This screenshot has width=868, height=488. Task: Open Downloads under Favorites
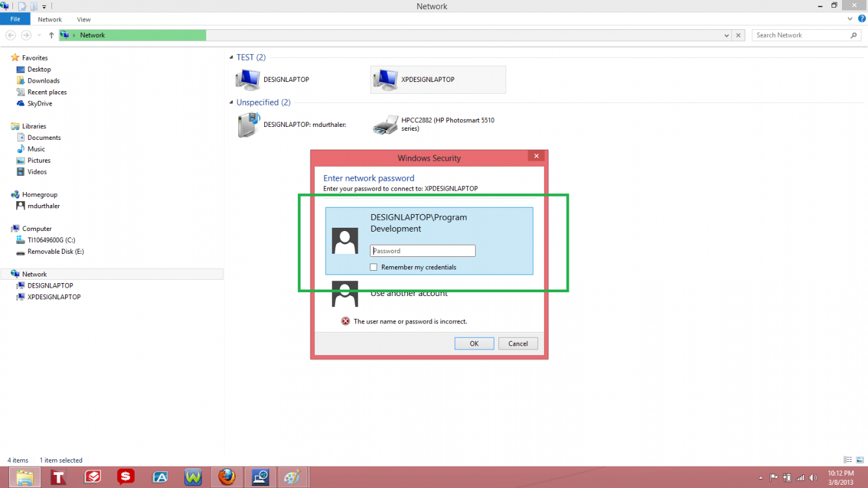coord(38,81)
